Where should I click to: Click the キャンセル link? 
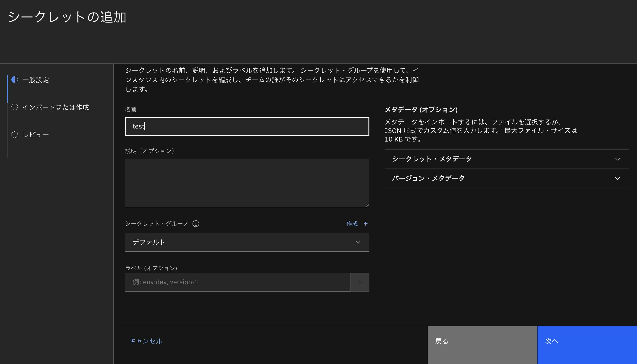[x=146, y=341]
